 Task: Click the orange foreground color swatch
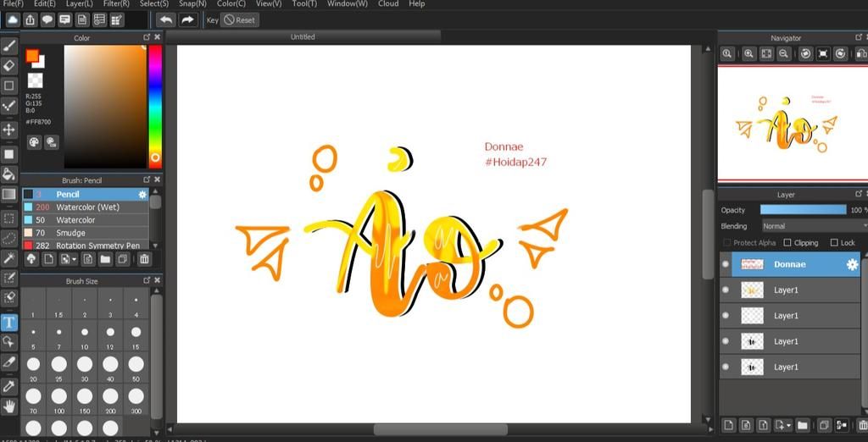(31, 55)
